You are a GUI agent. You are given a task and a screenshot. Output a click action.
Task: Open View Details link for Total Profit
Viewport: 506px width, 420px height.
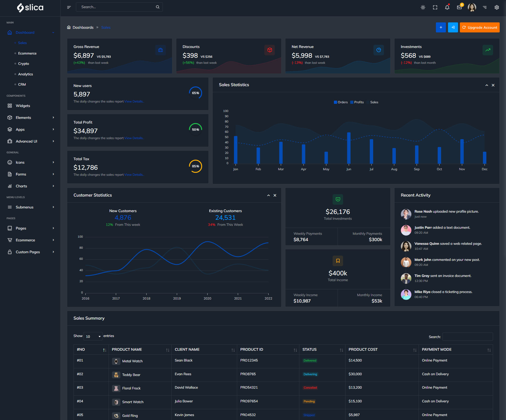[134, 138]
